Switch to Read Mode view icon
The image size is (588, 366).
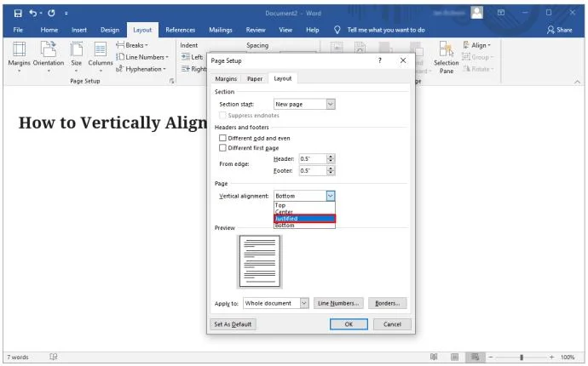pos(434,357)
